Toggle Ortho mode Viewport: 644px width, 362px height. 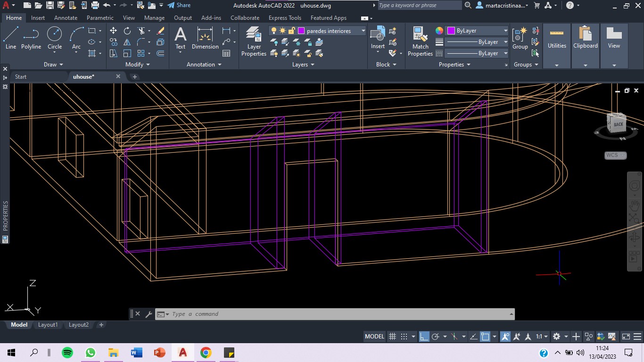point(424,337)
